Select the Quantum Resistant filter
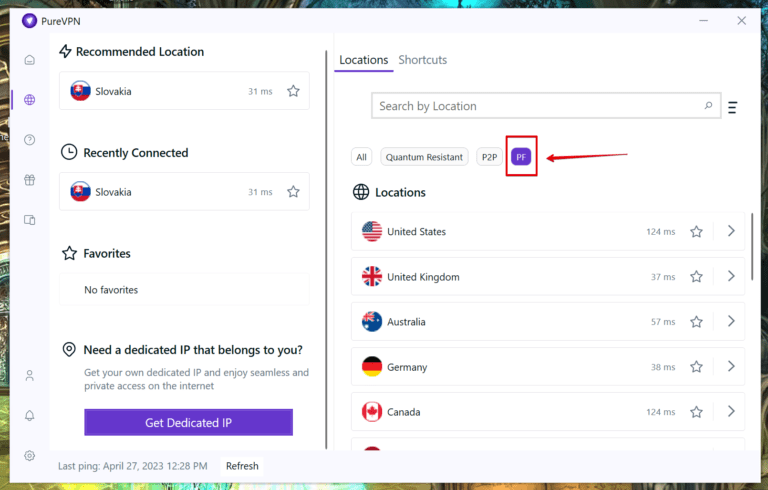Screen dimensions: 768x490 [424, 157]
